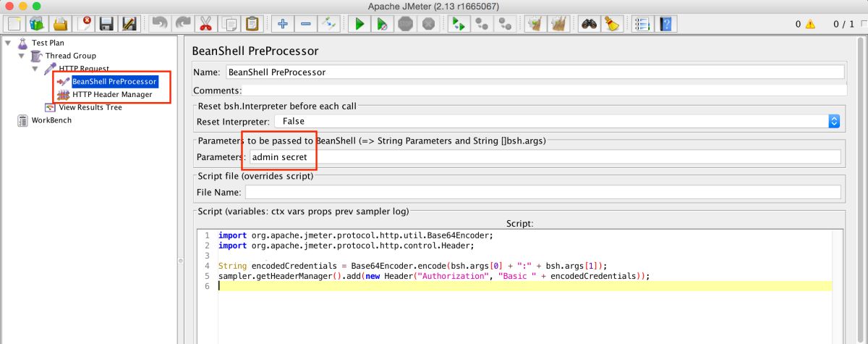This screenshot has width=868, height=344.
Task: Click the Parameters field with admin secret
Action: pyautogui.click(x=545, y=157)
